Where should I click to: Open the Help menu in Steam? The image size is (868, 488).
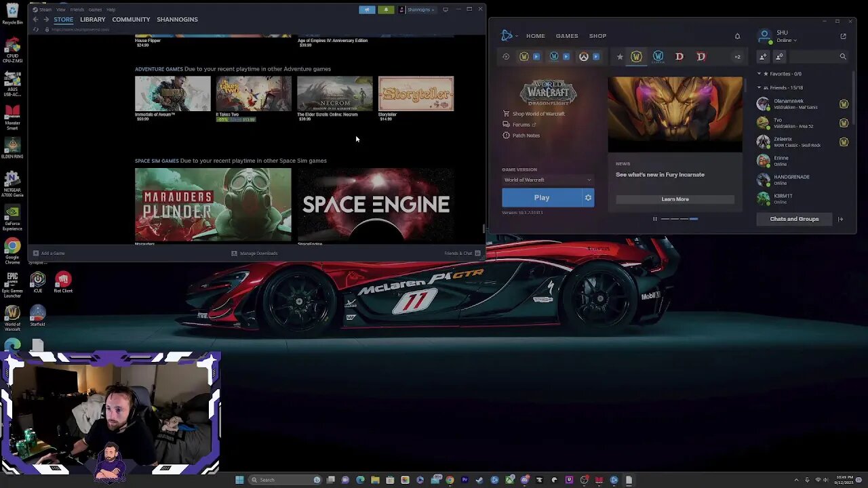(111, 9)
